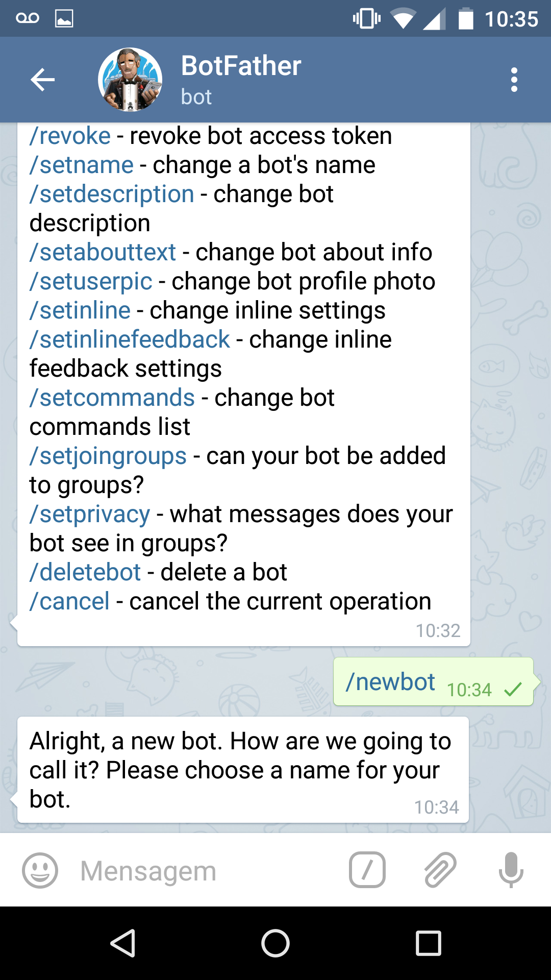
Task: Tap Android home circle button
Action: tap(275, 943)
